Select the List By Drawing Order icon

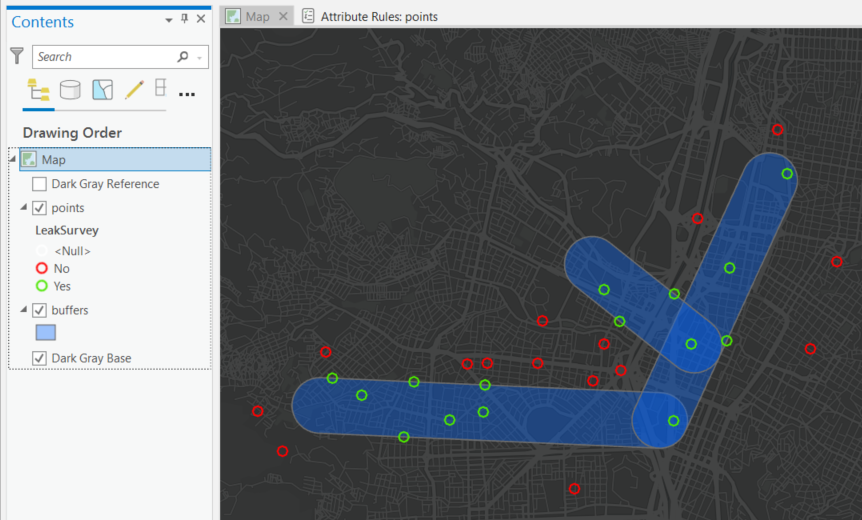click(x=38, y=90)
